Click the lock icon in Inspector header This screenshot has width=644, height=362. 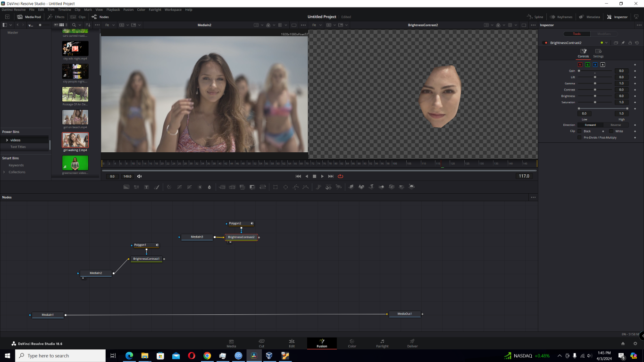(630, 43)
